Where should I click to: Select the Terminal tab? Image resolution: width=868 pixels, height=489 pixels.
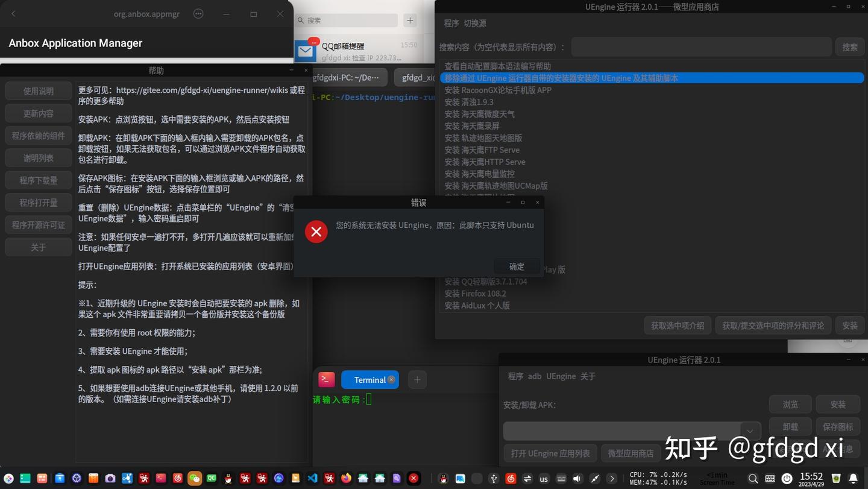click(368, 379)
